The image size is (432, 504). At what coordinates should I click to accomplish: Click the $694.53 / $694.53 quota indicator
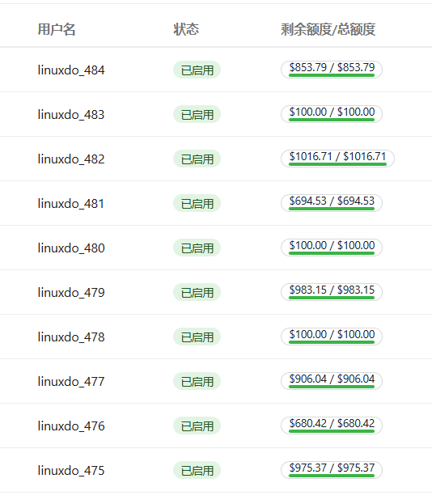(x=332, y=203)
